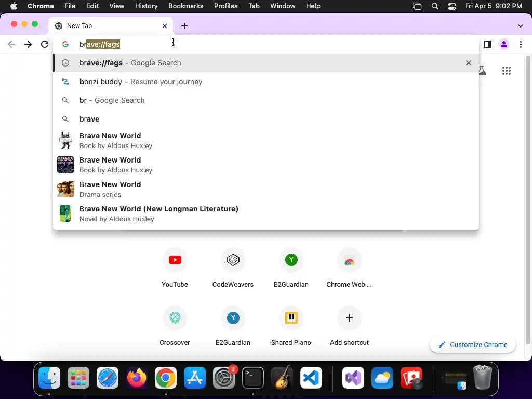Viewport: 532px width, 399px height.
Task: Open the CodeWeavers shortcut
Action: pyautogui.click(x=233, y=268)
